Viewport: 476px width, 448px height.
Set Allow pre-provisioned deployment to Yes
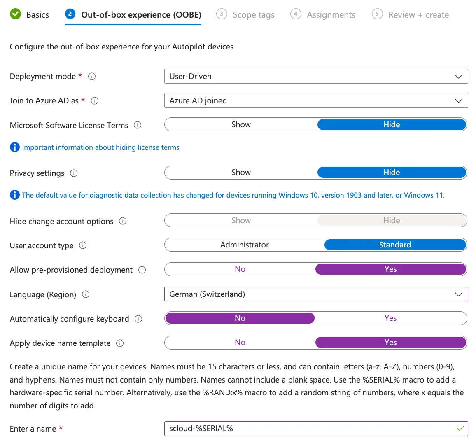coord(391,269)
